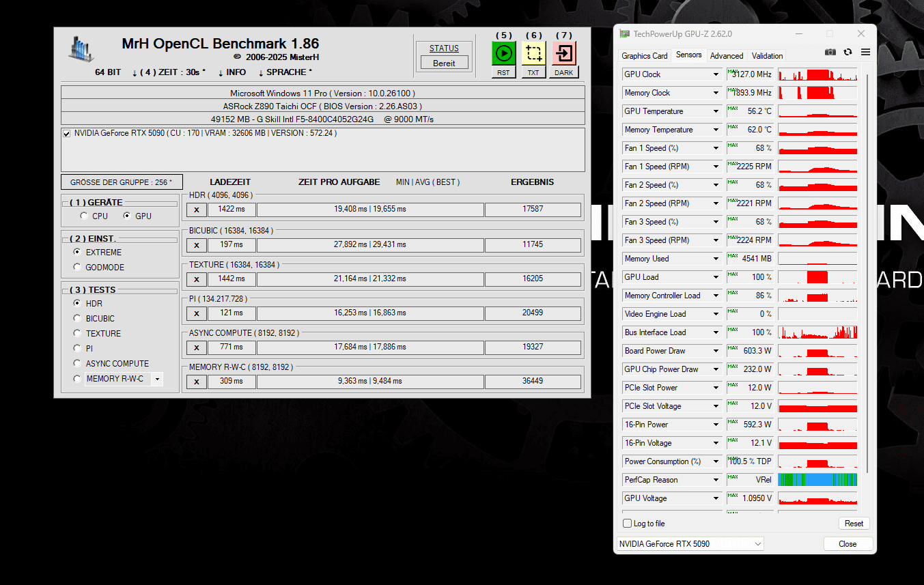Image resolution: width=924 pixels, height=585 pixels.
Task: Click the GPU-Z sensors vertical scrollbar
Action: coord(868,273)
